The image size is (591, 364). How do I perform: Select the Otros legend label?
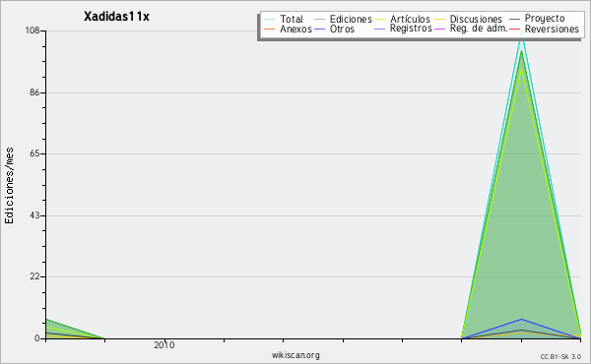[x=342, y=29]
